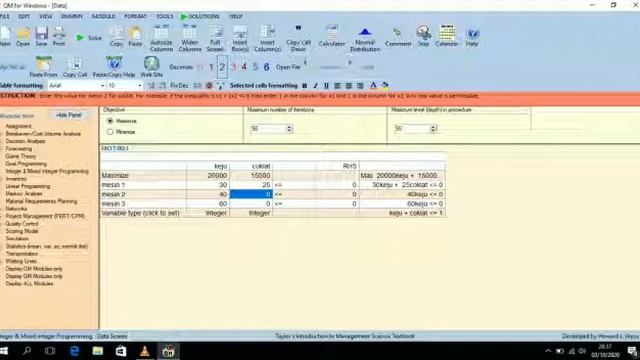Screen dimensions: 640x360
Task: Click the Snip tool icon
Action: 423,36
